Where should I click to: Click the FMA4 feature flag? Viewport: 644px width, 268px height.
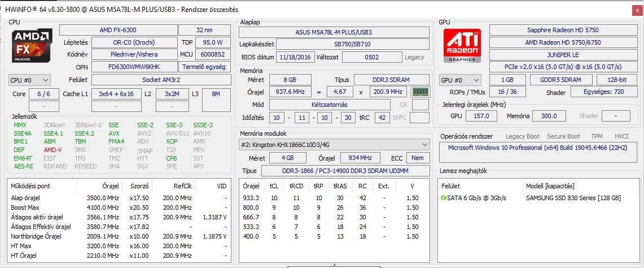tap(116, 141)
